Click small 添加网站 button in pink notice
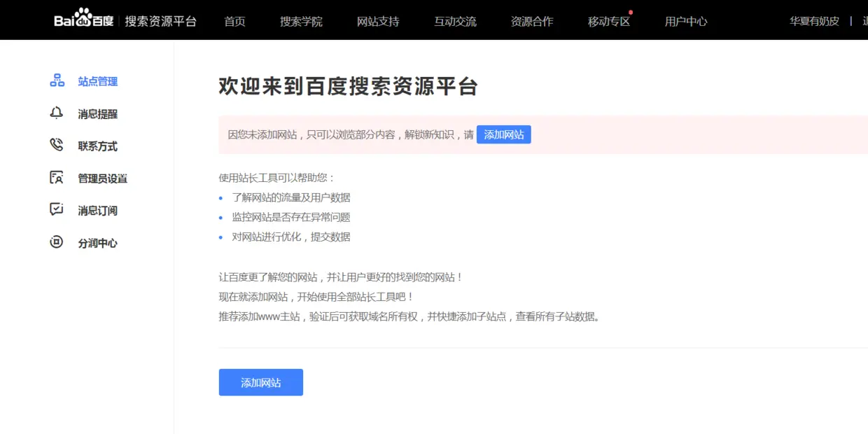Viewport: 868px width, 434px height. (504, 134)
